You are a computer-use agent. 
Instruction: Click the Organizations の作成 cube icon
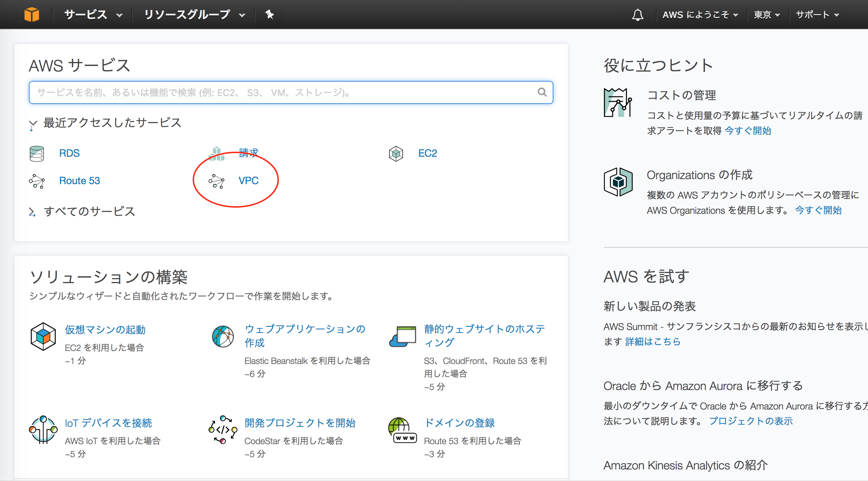618,182
